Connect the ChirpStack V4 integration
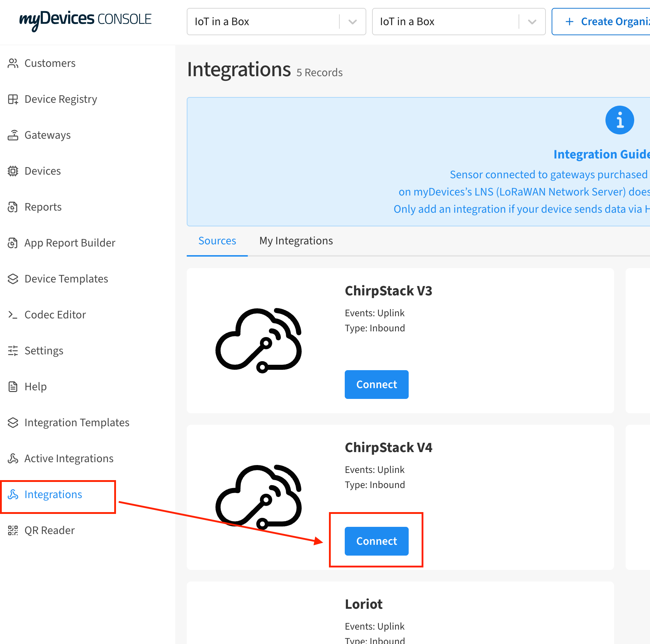 pos(376,541)
